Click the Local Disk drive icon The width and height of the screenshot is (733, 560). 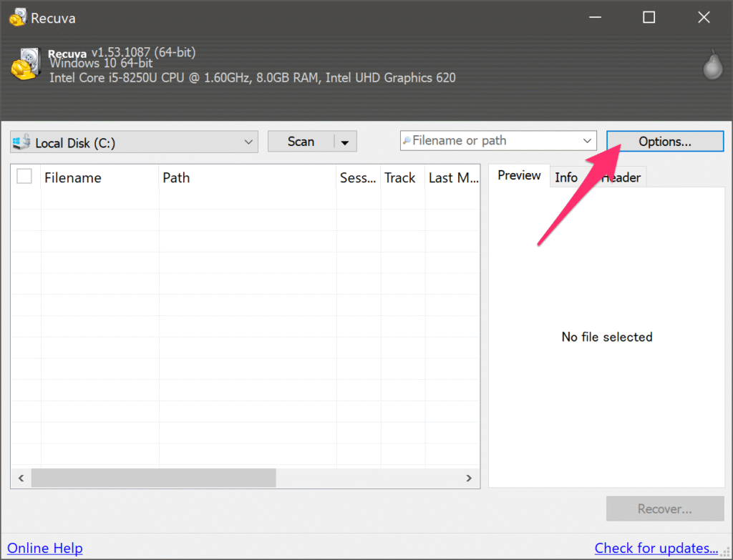click(21, 142)
